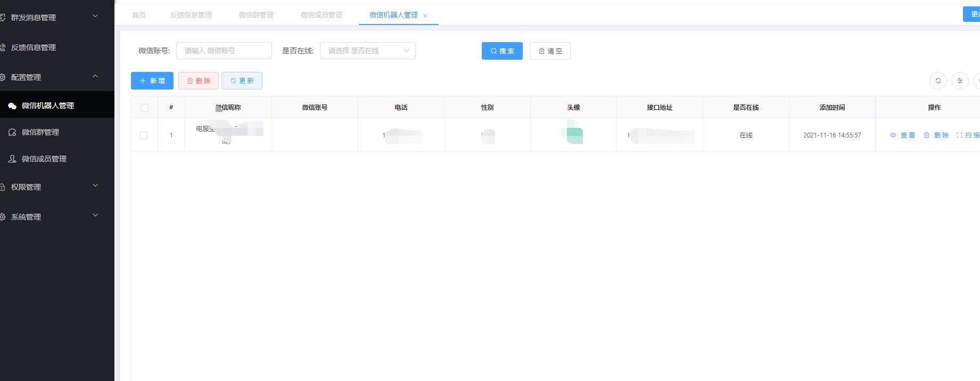Viewport: 980px width, 381px height.
Task: Collapse the 配置管理 chevron
Action: point(95,76)
